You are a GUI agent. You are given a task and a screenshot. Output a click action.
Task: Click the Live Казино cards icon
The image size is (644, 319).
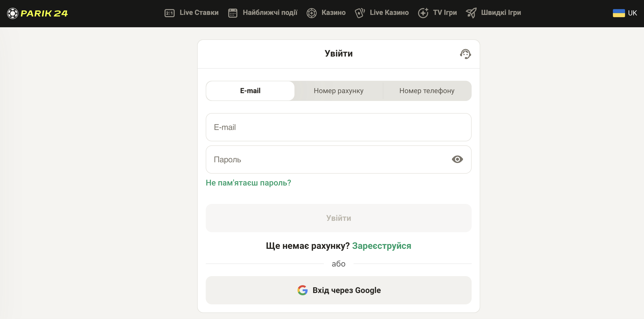(360, 13)
